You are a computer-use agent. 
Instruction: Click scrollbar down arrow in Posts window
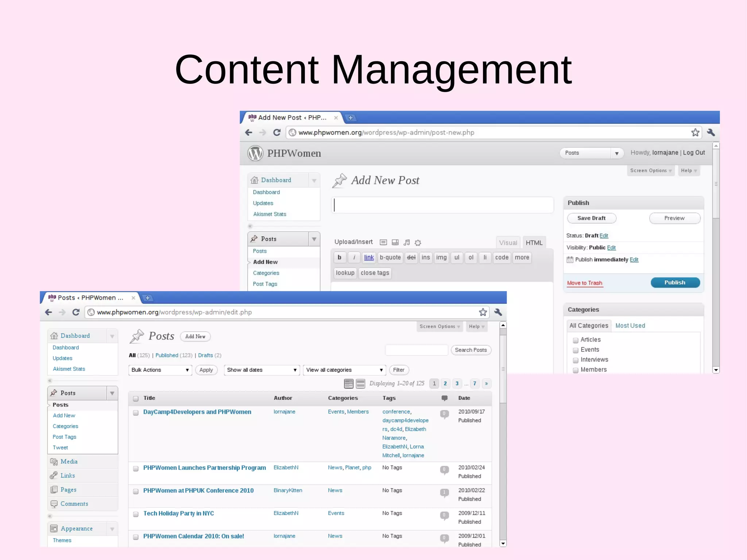click(503, 544)
